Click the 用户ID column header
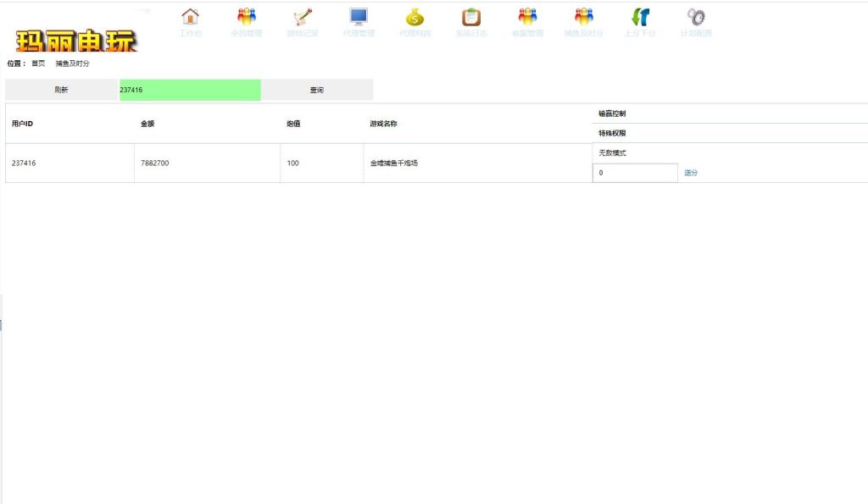The width and height of the screenshot is (868, 504). pos(22,124)
